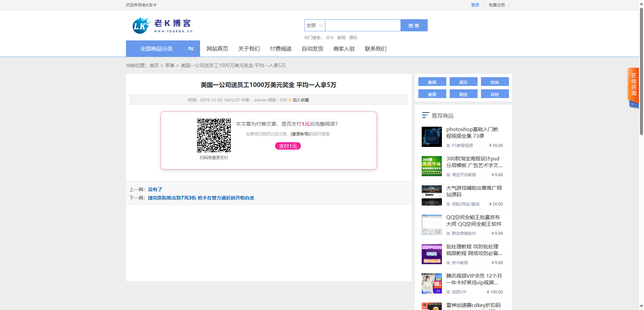Open 大气游戏辅助出售推广网站源码 thumbnail
The image size is (644, 310).
coord(432,195)
